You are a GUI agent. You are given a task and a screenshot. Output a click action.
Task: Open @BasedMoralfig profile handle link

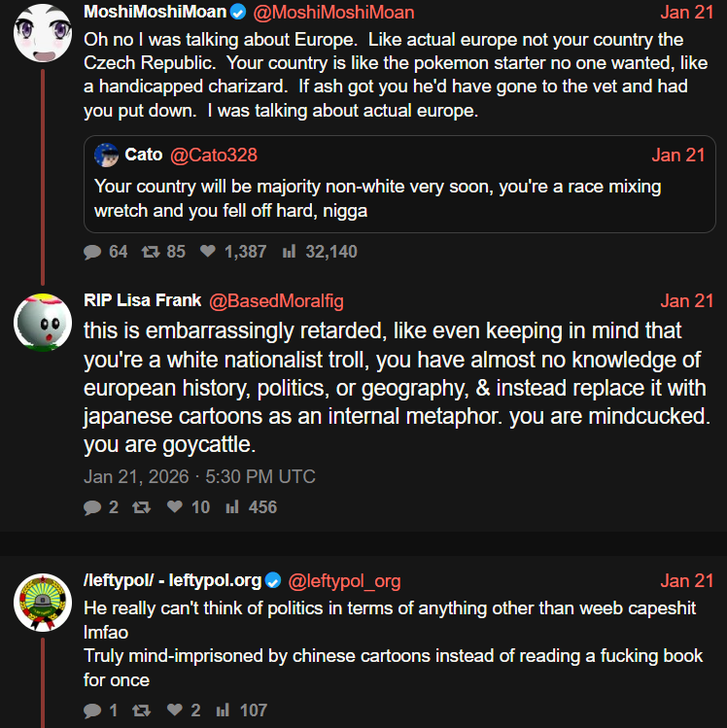tap(276, 301)
